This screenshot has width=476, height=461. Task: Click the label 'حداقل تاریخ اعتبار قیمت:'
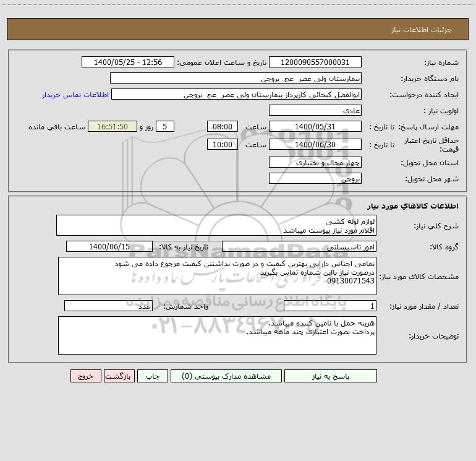pos(431,145)
